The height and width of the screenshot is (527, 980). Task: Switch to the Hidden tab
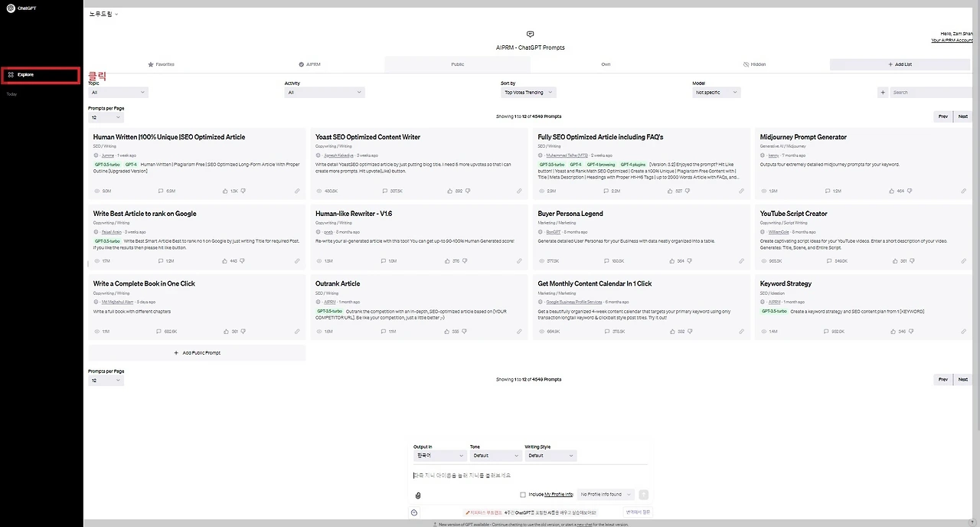[x=754, y=64]
